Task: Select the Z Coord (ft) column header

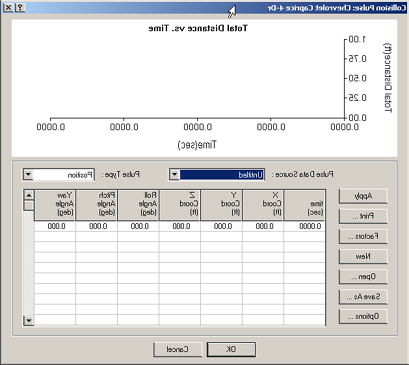Action: click(180, 205)
